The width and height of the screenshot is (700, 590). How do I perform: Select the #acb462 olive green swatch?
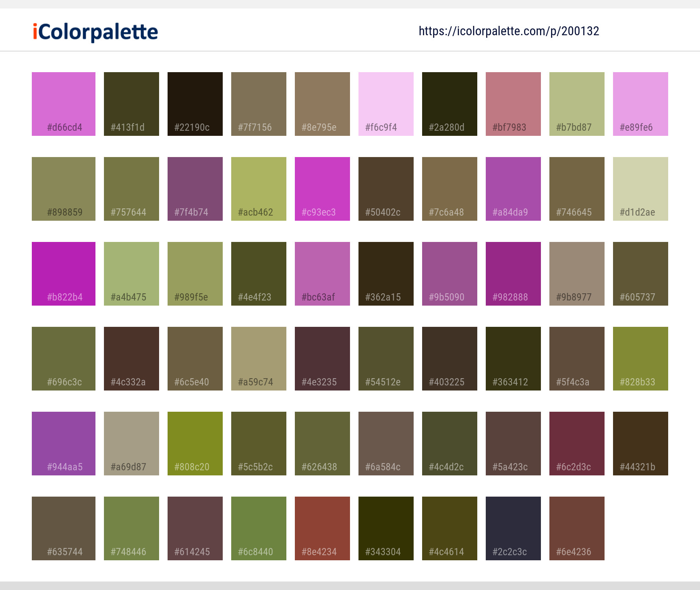click(258, 188)
